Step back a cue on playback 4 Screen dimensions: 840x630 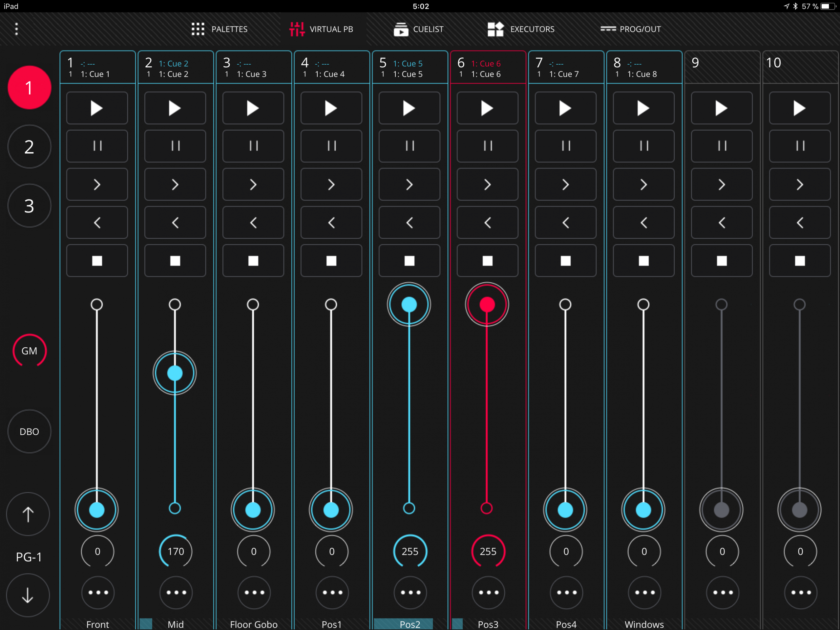tap(331, 223)
